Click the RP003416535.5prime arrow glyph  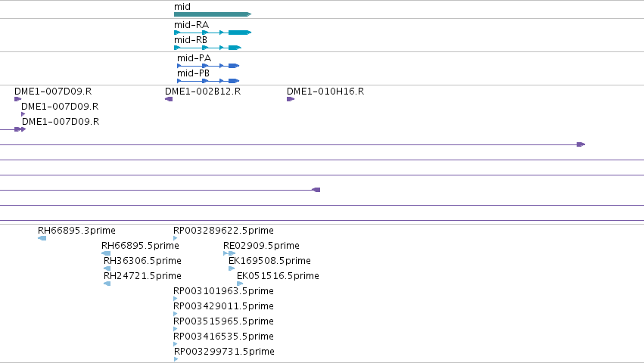pyautogui.click(x=176, y=344)
